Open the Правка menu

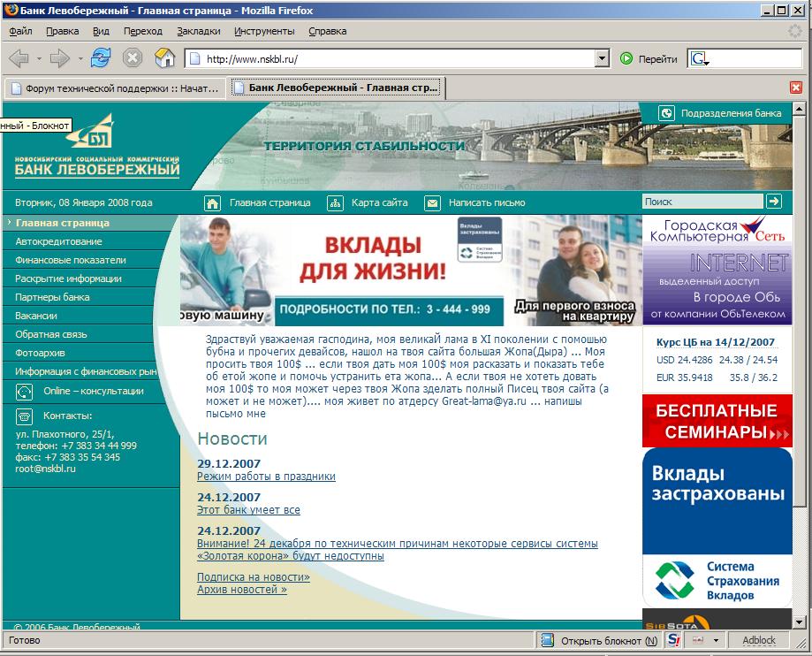[62, 31]
